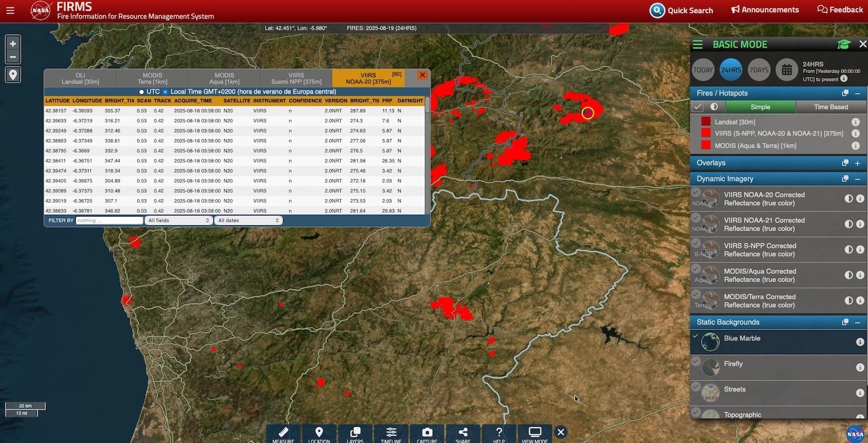
Task: Select the 7DAYS time range
Action: (759, 70)
